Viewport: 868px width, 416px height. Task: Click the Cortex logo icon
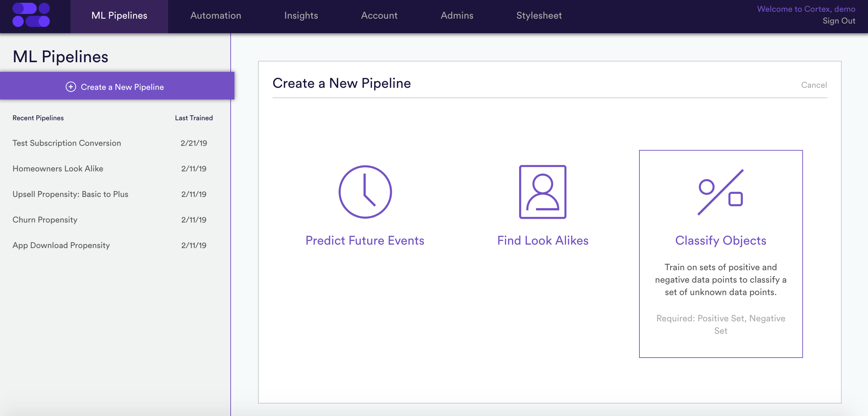tap(31, 15)
